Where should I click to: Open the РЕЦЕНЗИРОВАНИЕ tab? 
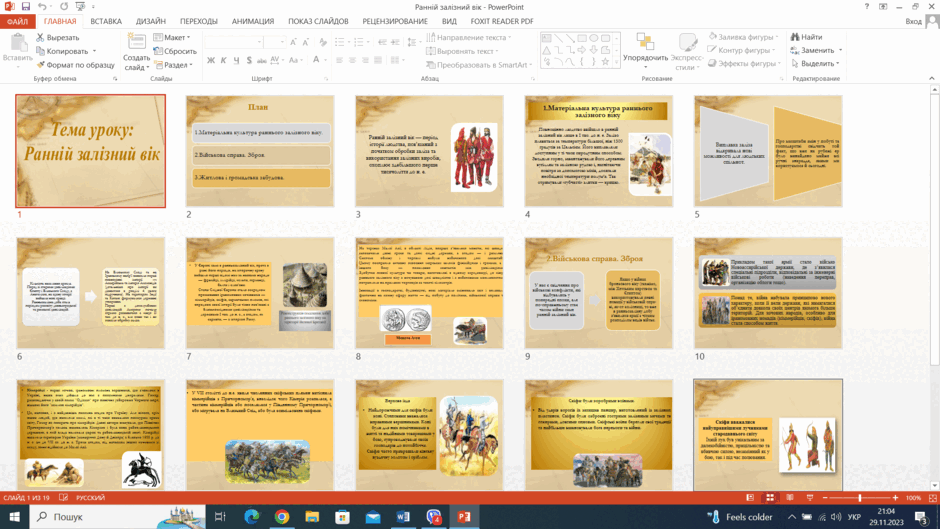(394, 21)
